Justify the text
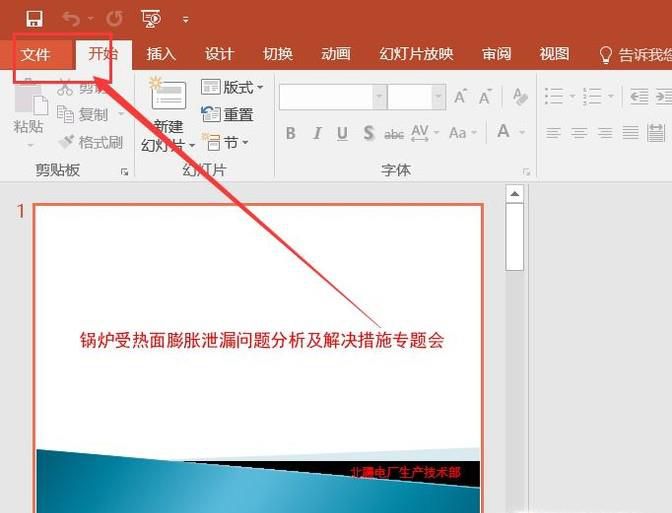The width and height of the screenshot is (672, 513). click(x=630, y=133)
